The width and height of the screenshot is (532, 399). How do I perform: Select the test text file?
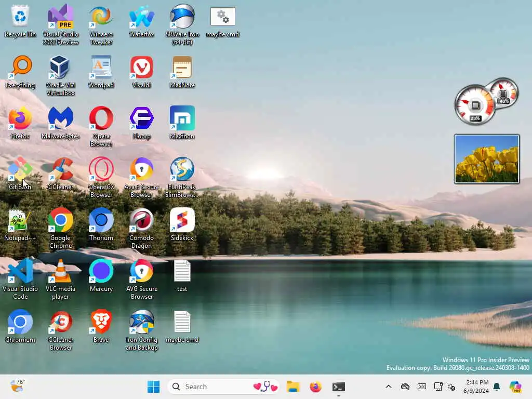(x=182, y=275)
